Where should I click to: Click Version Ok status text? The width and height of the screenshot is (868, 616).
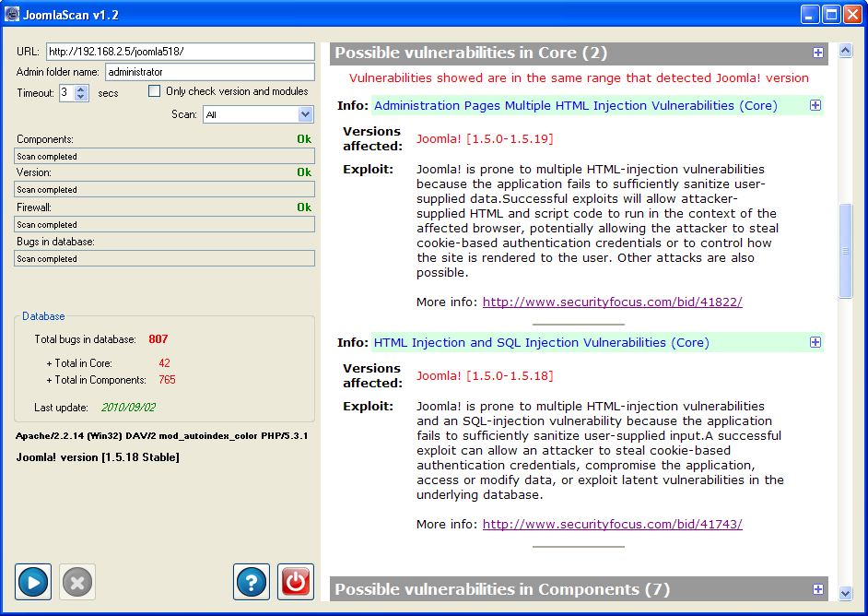tap(304, 172)
